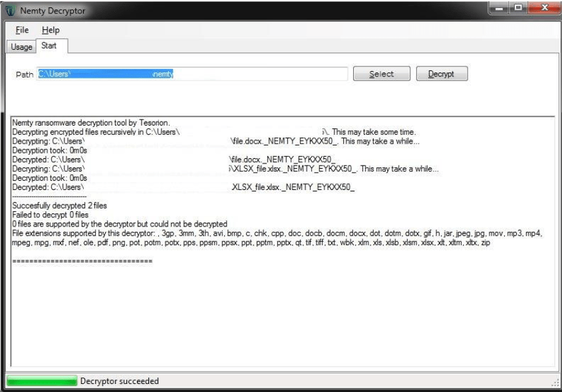Click 'Succesfully decrypted 2 files' line
Viewport: 562px width, 392px height.
[x=59, y=205]
